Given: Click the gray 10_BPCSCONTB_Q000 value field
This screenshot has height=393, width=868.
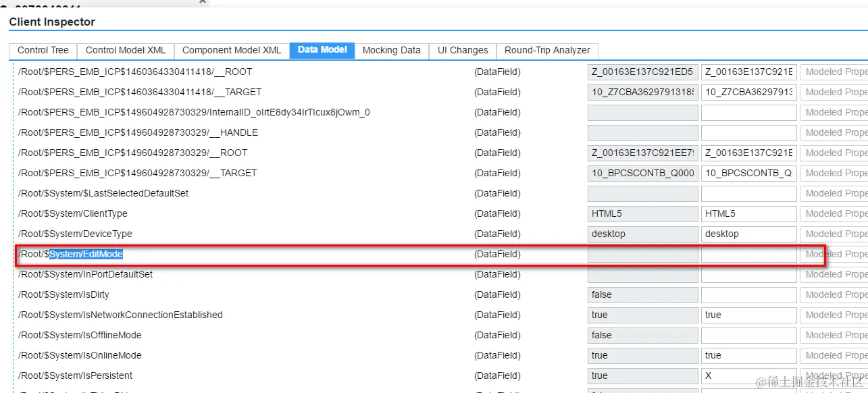Looking at the screenshot, I should (643, 174).
